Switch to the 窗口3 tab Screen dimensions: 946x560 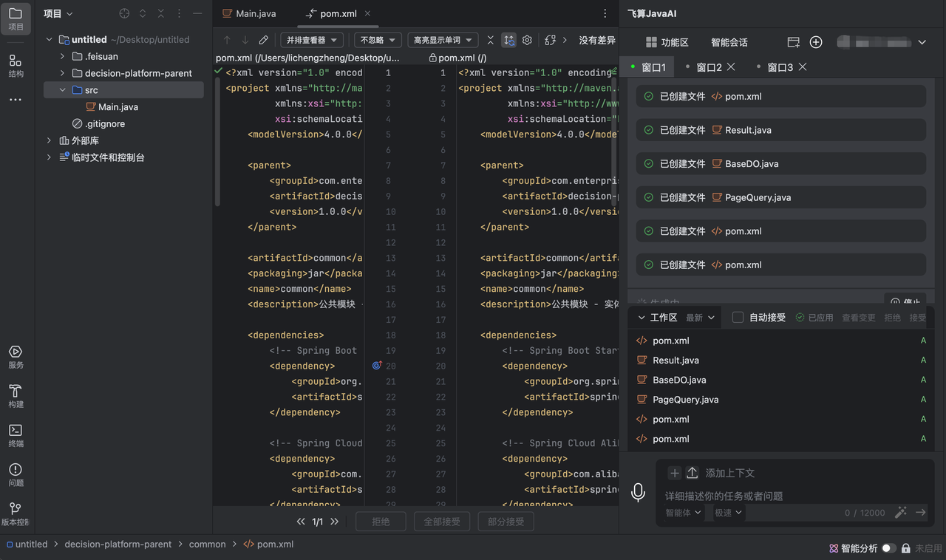[x=780, y=67]
